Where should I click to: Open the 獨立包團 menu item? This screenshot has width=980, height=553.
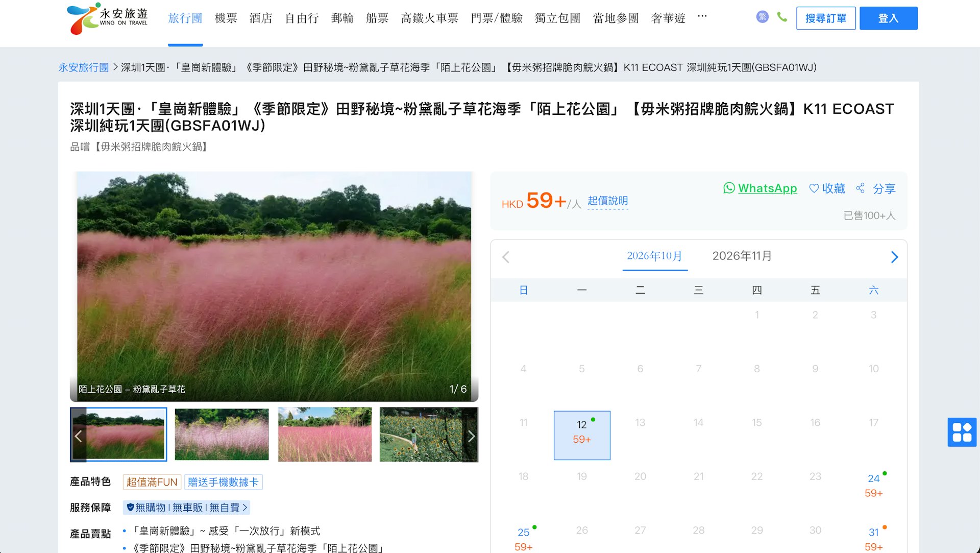(557, 18)
